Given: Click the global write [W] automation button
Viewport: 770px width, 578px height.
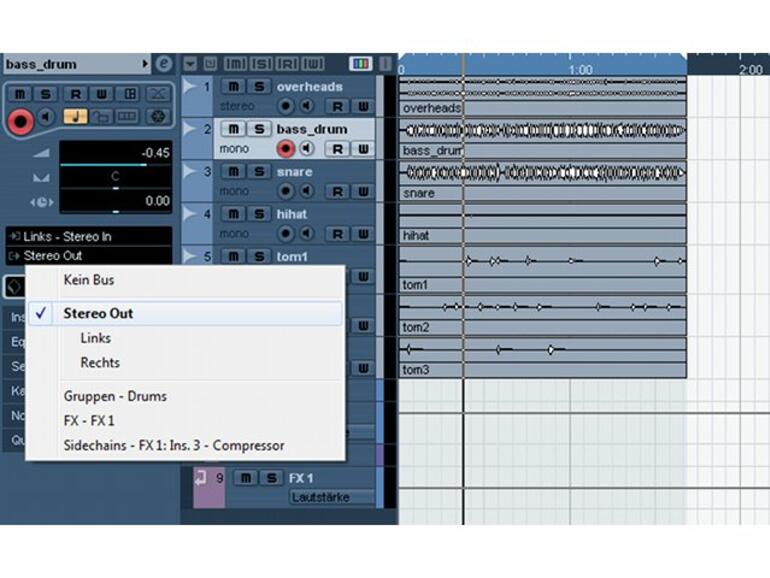Looking at the screenshot, I should 313,64.
